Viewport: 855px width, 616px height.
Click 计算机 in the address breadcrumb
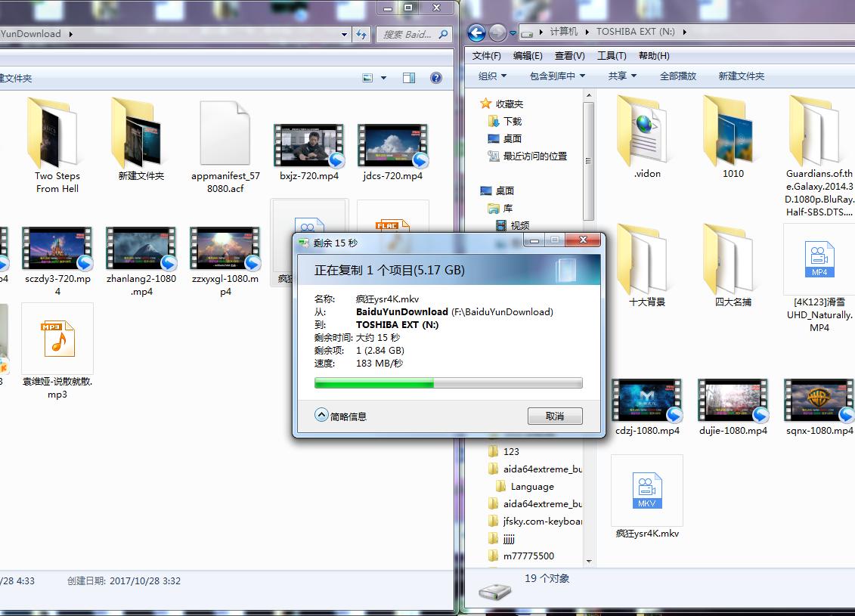tap(563, 32)
